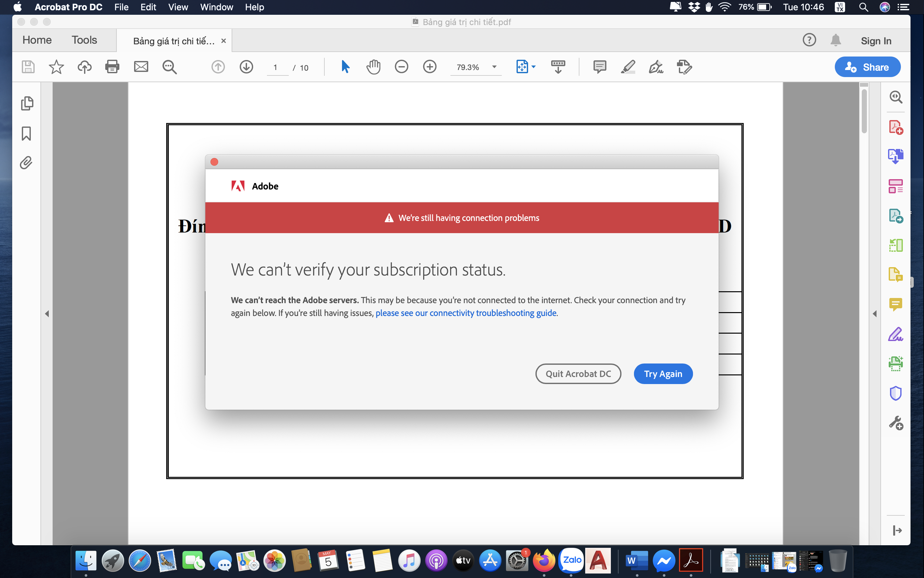Open the Organize Pages tool in right pane

[896, 186]
